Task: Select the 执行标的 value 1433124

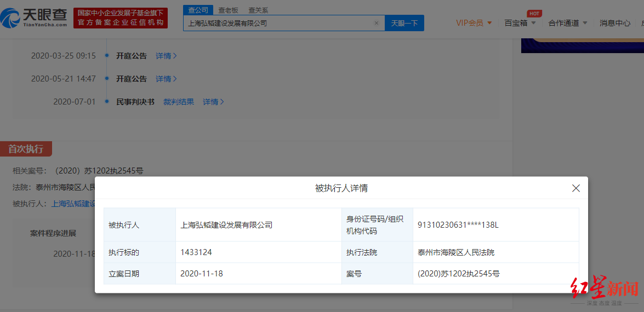Action: click(x=196, y=252)
